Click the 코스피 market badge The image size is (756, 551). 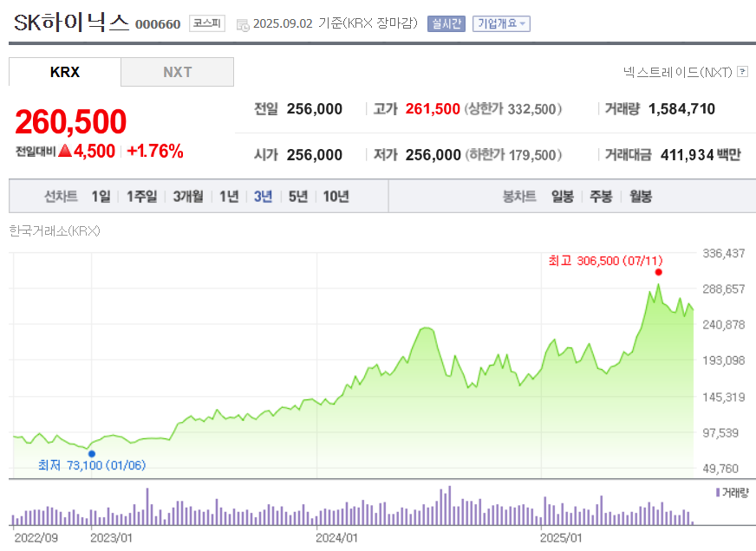(x=207, y=23)
